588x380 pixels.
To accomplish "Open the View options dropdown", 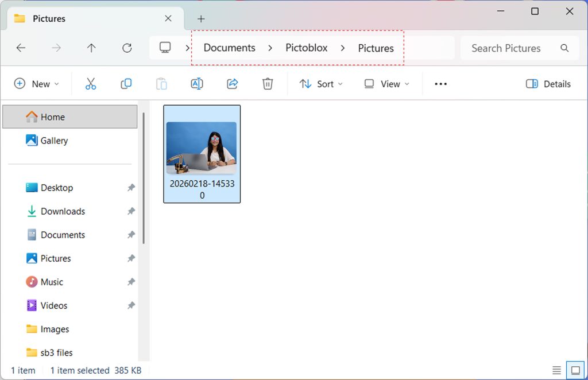I will [x=387, y=84].
